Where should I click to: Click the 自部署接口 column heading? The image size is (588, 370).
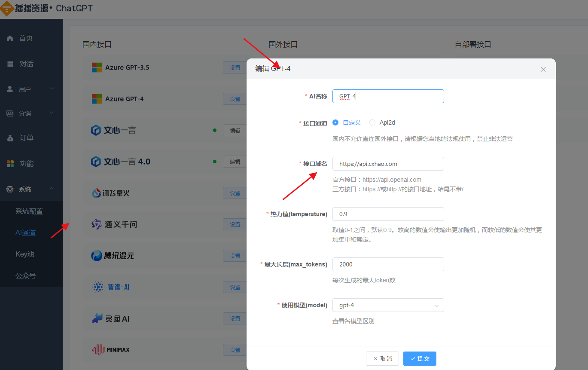pyautogui.click(x=473, y=44)
